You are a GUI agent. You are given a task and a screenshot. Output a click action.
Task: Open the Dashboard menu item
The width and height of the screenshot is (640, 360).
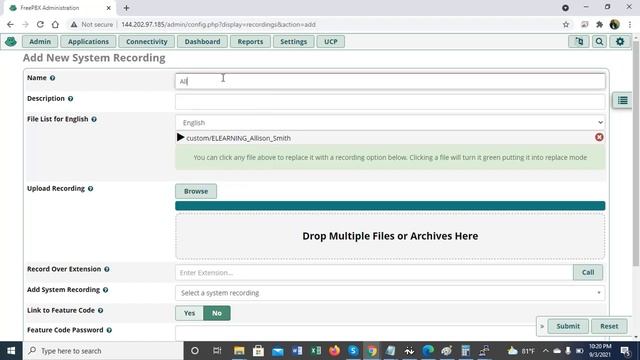tap(202, 41)
